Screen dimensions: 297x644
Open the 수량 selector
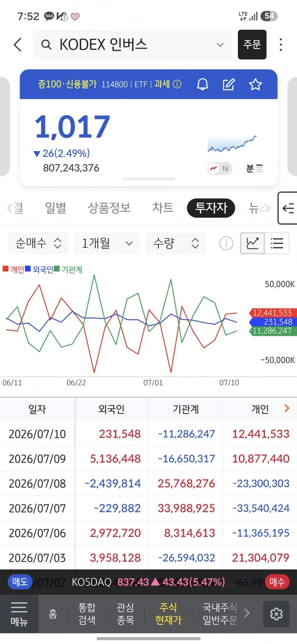coord(175,243)
